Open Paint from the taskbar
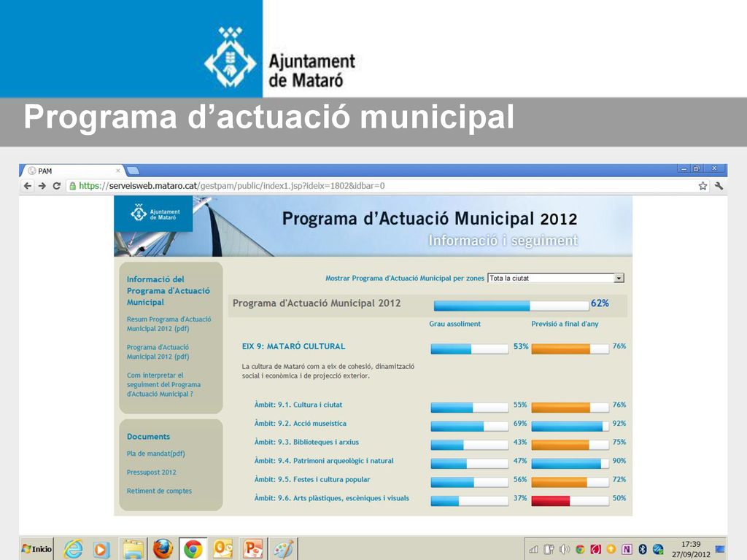The width and height of the screenshot is (747, 560). point(284,549)
